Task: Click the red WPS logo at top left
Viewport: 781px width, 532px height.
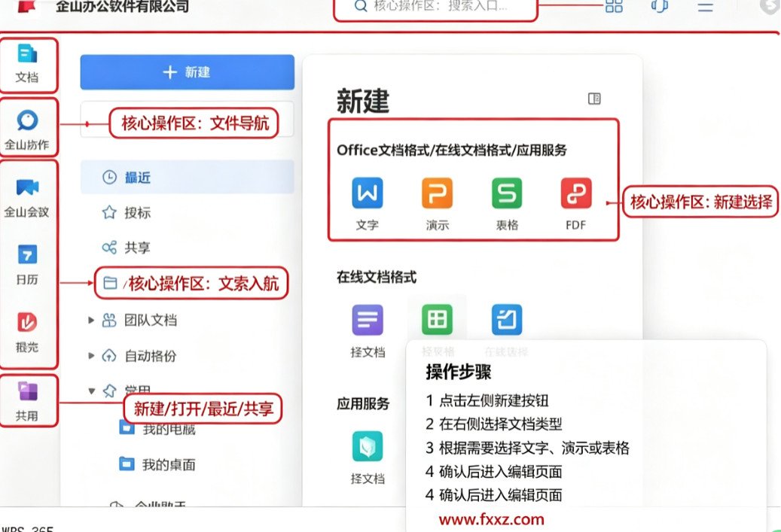Action: click(27, 6)
